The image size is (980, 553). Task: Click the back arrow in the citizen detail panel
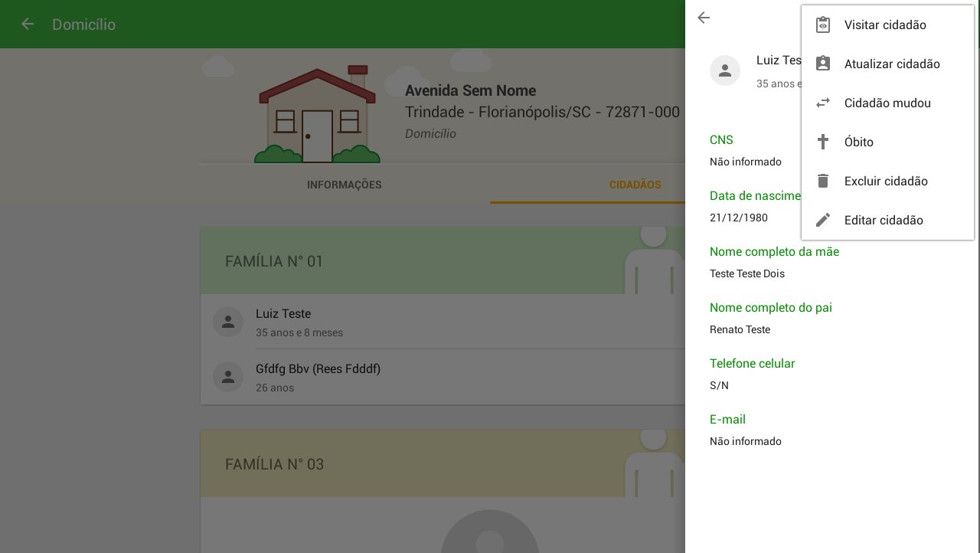[704, 18]
